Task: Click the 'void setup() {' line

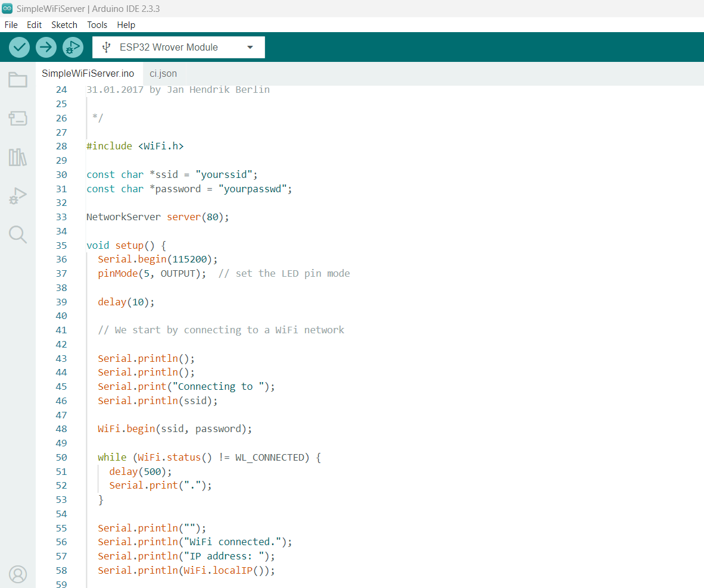Action: click(x=126, y=245)
